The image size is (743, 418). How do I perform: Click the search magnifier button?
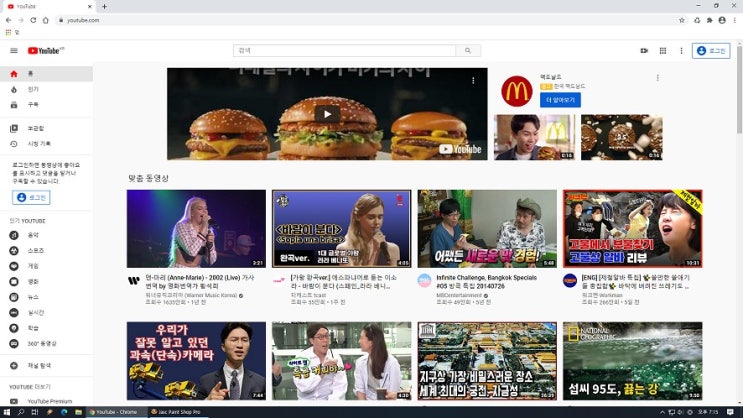[468, 51]
